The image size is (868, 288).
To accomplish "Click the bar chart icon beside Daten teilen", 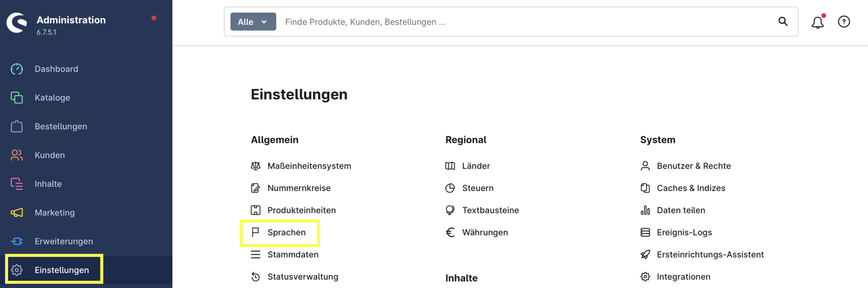I will tap(645, 210).
